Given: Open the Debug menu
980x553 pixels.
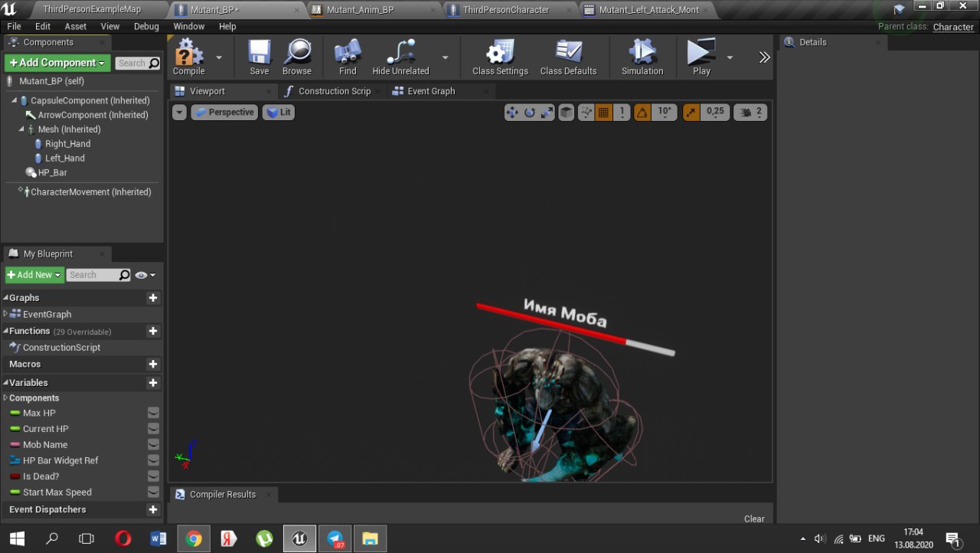Looking at the screenshot, I should click(x=146, y=26).
